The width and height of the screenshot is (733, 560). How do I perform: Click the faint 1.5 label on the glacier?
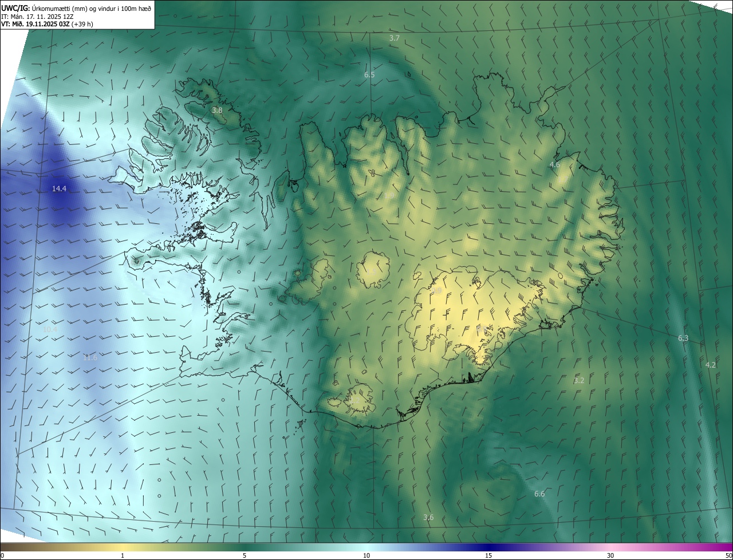(372, 271)
